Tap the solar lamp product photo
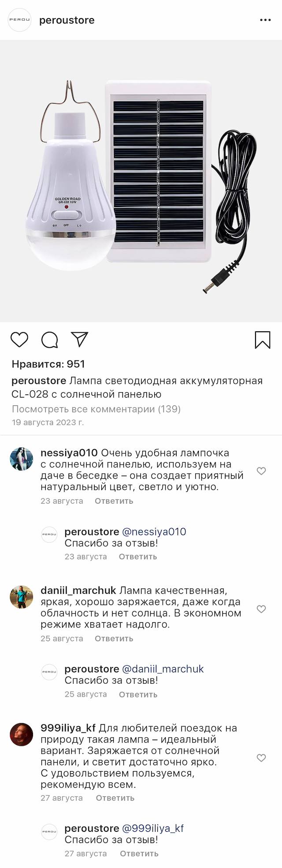 pos(141,181)
